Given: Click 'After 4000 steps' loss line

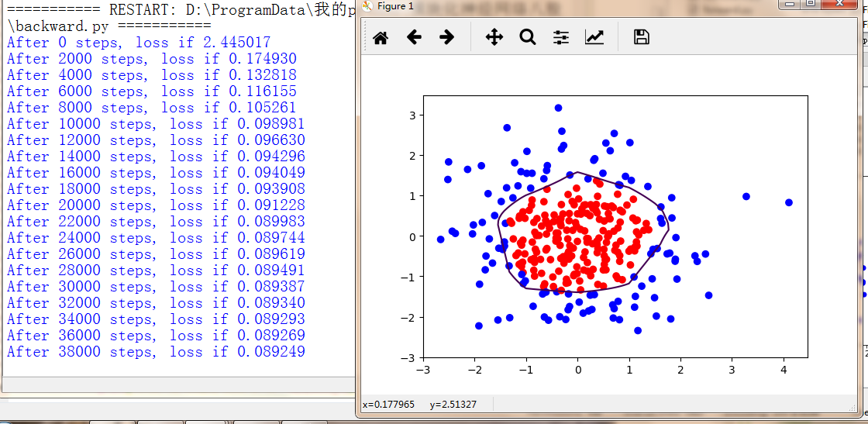Looking at the screenshot, I should point(152,74).
